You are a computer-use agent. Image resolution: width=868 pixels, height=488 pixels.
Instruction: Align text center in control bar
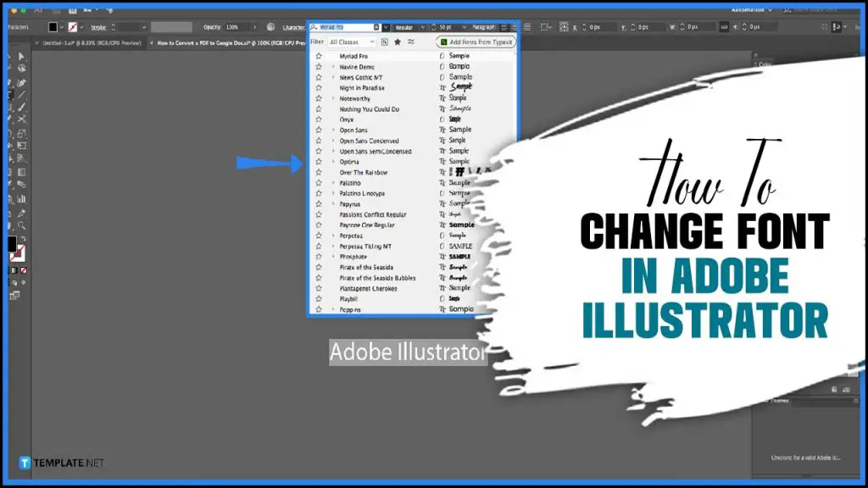515,27
